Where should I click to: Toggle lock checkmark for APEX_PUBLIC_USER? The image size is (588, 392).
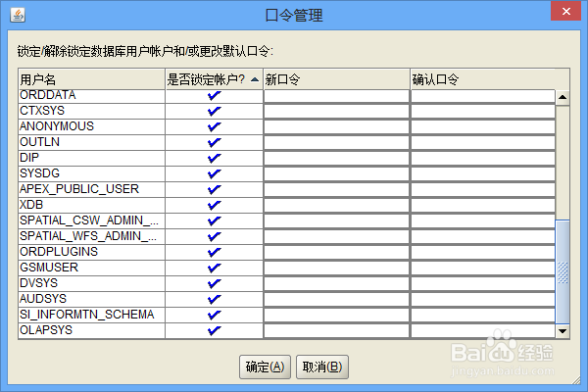214,189
